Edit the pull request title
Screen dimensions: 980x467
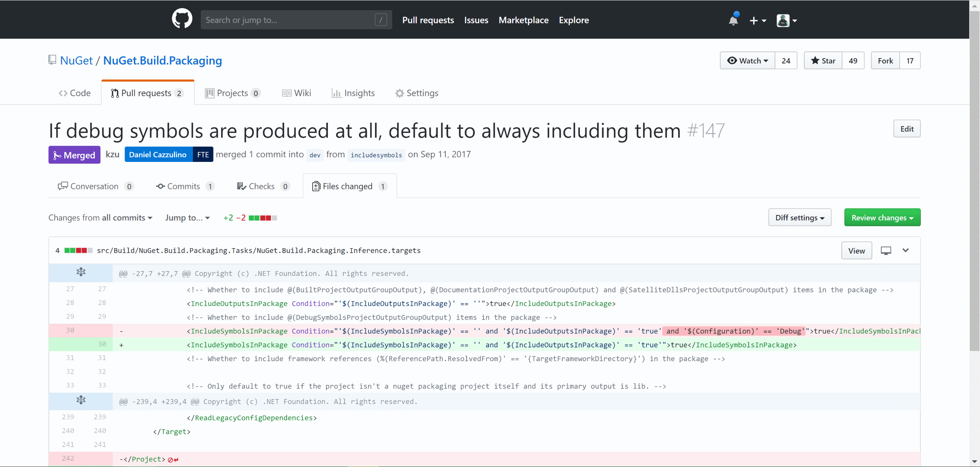pos(907,129)
